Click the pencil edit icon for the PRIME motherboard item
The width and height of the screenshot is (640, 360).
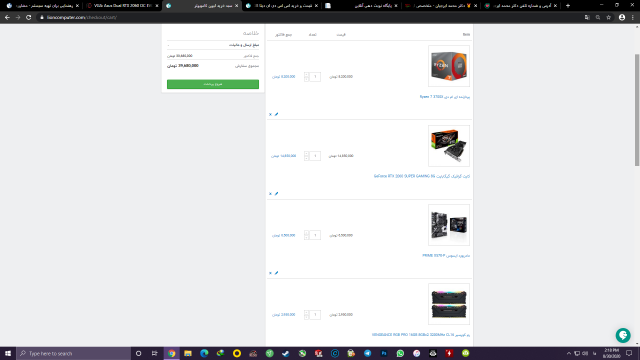pyautogui.click(x=276, y=273)
